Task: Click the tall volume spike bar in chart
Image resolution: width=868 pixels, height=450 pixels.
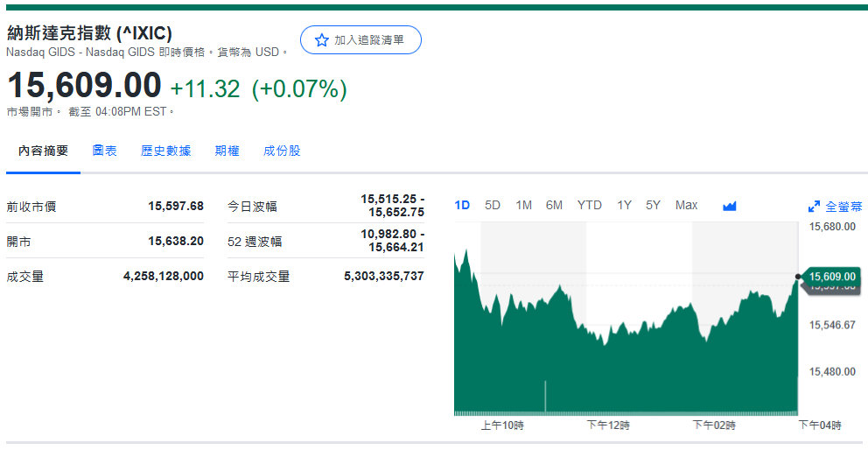Action: [545, 396]
